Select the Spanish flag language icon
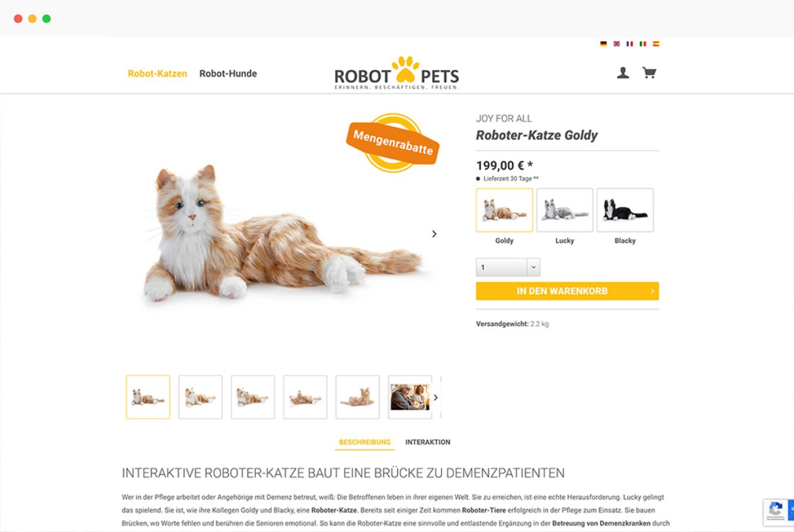794x532 pixels. [656, 44]
